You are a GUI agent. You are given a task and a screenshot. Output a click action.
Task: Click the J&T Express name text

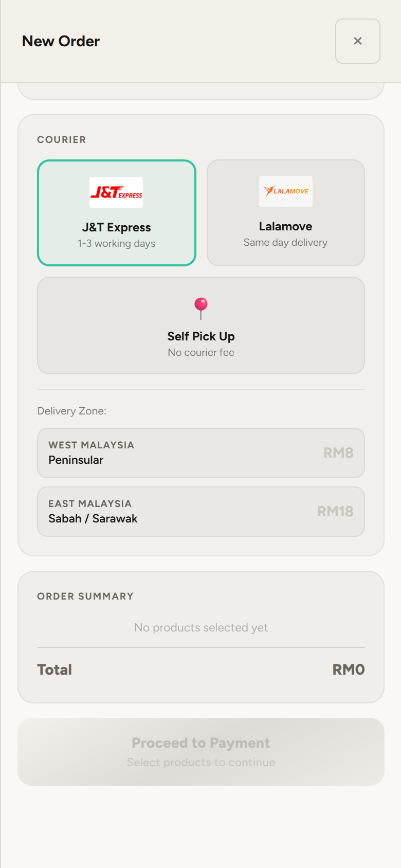click(117, 227)
